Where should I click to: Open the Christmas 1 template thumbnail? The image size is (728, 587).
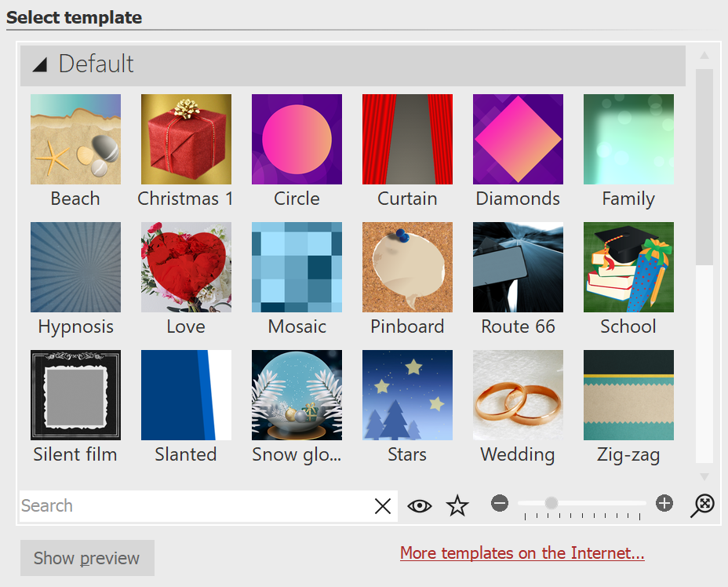pyautogui.click(x=186, y=139)
